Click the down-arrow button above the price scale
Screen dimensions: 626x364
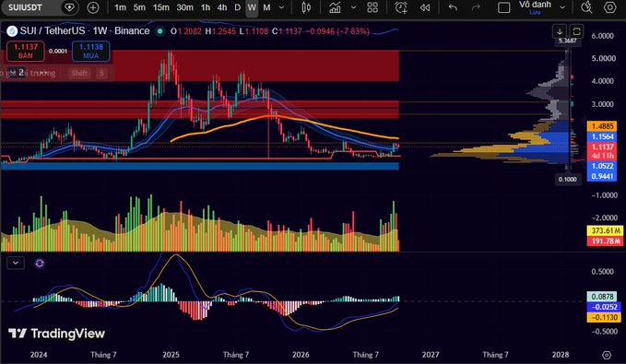560,31
